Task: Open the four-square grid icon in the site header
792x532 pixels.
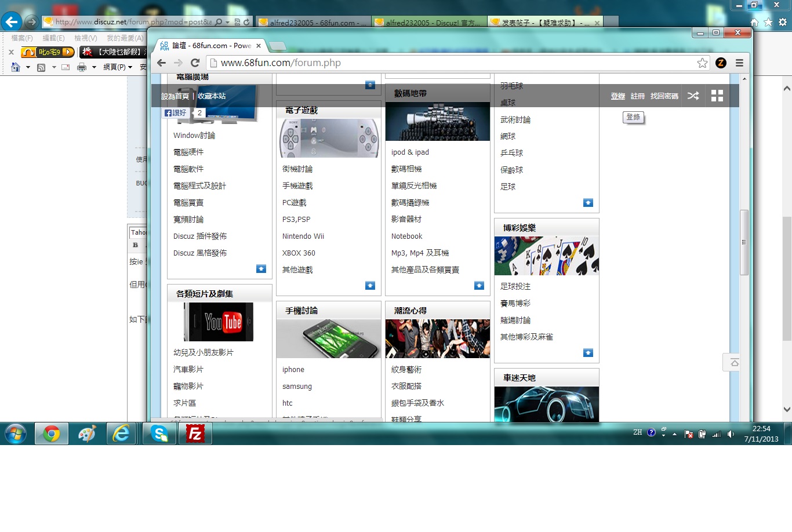Action: [x=717, y=96]
